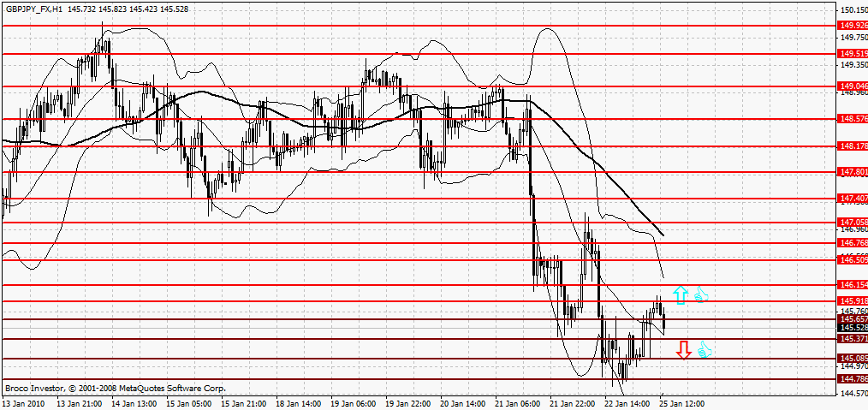
Task: Select the 145.085 dark red price label
Action: click(x=853, y=359)
